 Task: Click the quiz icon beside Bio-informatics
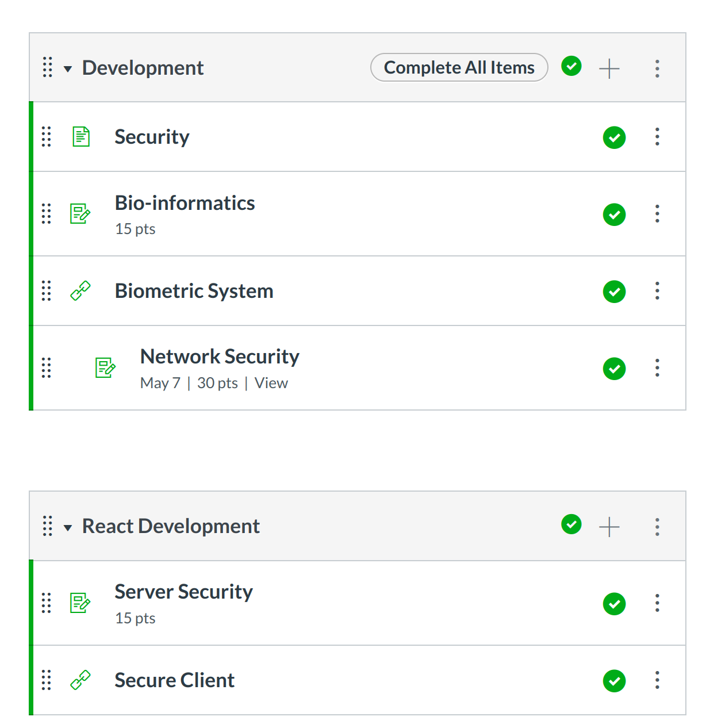coord(80,214)
